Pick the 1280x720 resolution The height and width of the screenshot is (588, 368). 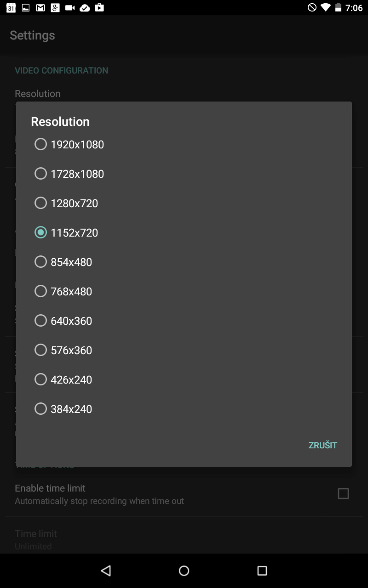(x=41, y=203)
